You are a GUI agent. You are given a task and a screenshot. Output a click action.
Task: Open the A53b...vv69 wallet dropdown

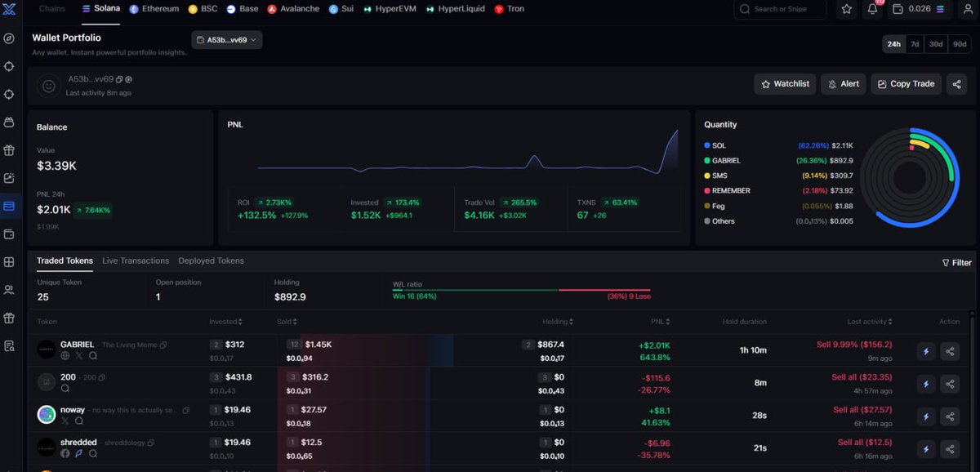[x=227, y=40]
